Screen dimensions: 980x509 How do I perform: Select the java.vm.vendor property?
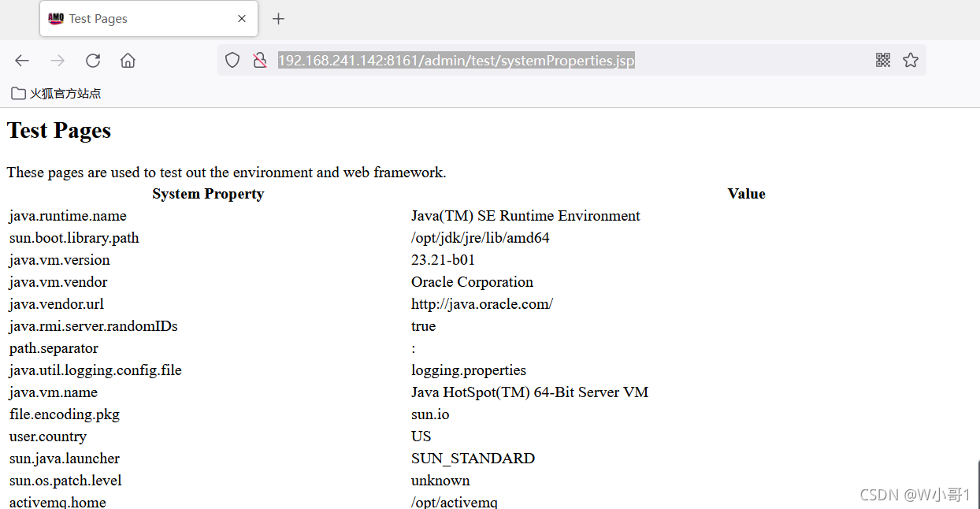(x=58, y=282)
